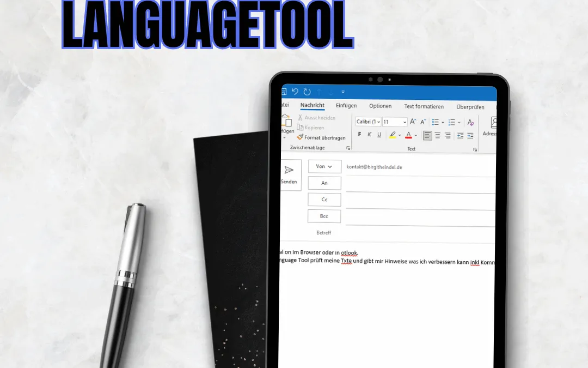The width and height of the screenshot is (588, 368).
Task: Decrease the paragraph indent
Action: (460, 136)
